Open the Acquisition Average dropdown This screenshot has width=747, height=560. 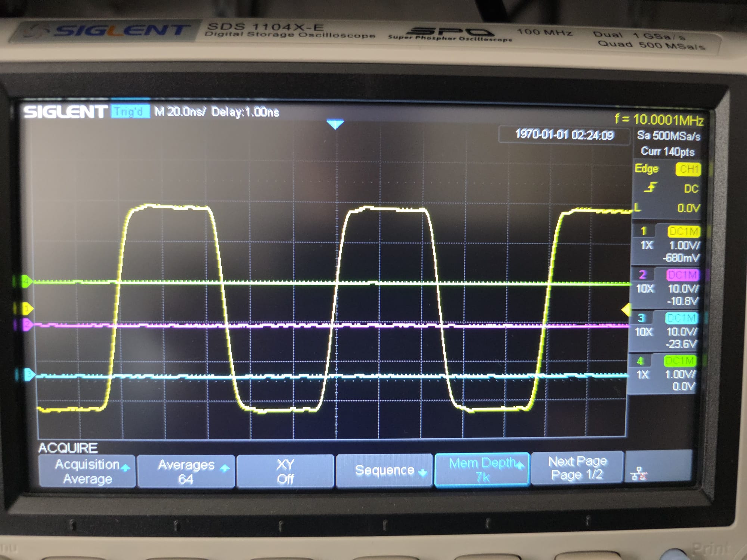tap(87, 472)
